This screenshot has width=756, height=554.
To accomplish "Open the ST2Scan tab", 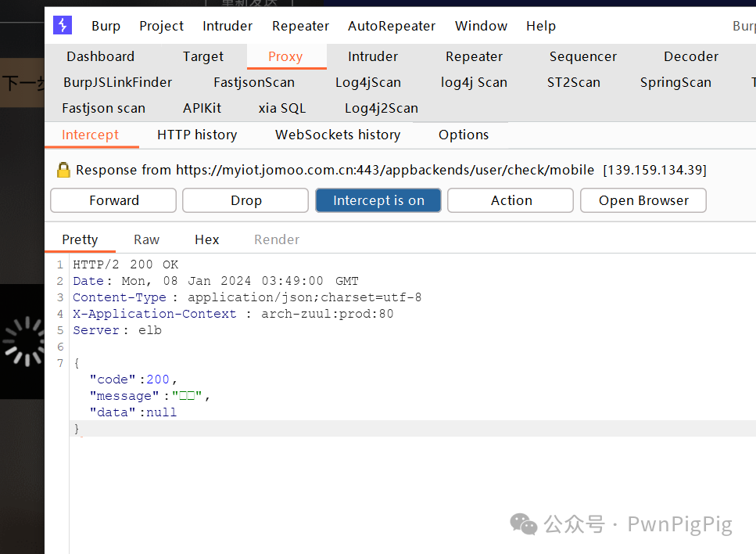I will click(x=574, y=82).
